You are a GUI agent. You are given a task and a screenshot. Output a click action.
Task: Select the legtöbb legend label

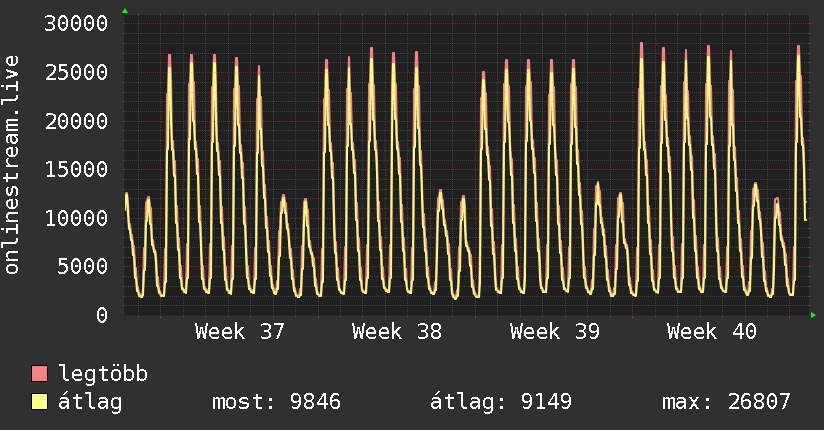[103, 373]
